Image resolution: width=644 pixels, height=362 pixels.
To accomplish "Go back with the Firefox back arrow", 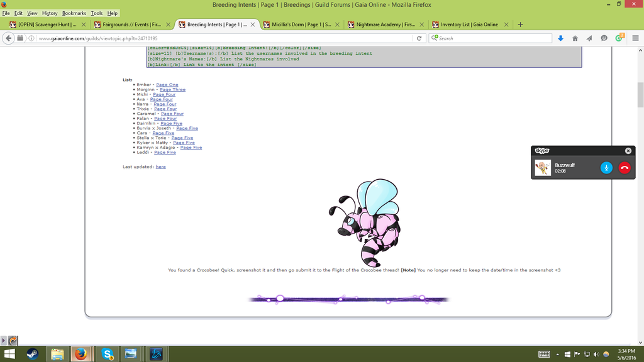I will point(9,38).
